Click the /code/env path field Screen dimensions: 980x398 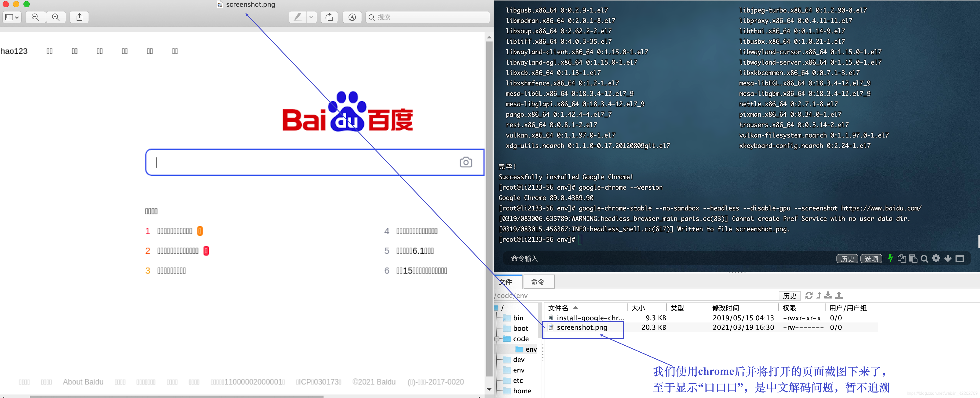[x=635, y=295]
